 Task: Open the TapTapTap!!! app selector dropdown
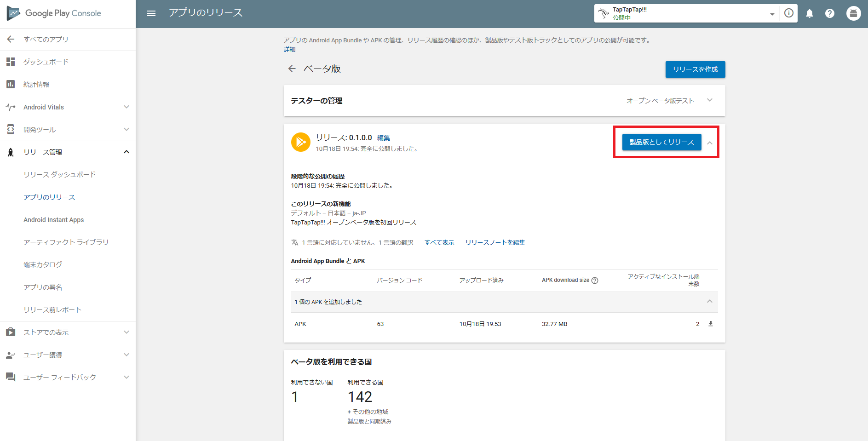(x=772, y=14)
